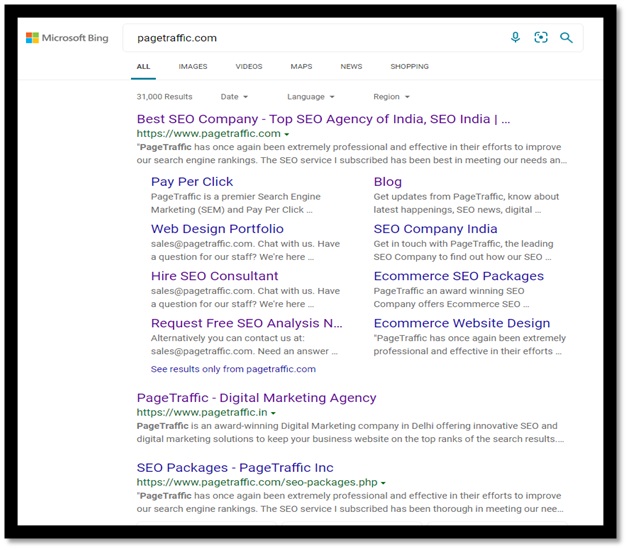Click snippet 'PageTraffic an award winning SEO'
636x550 pixels.
(x=449, y=291)
